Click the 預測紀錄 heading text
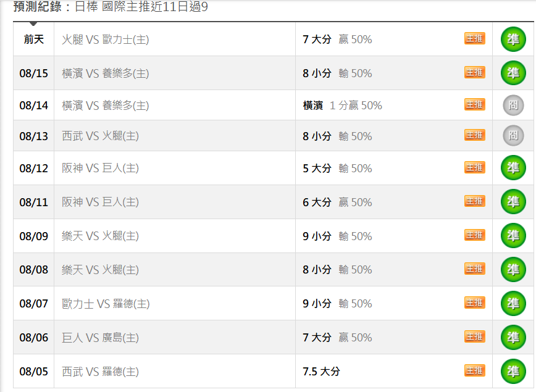Viewport: 536px width, 392px height. (38, 6)
